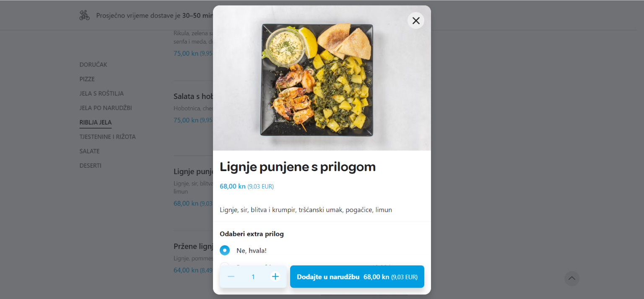
Task: Select the RIBLJA JELA category
Action: pos(96,122)
